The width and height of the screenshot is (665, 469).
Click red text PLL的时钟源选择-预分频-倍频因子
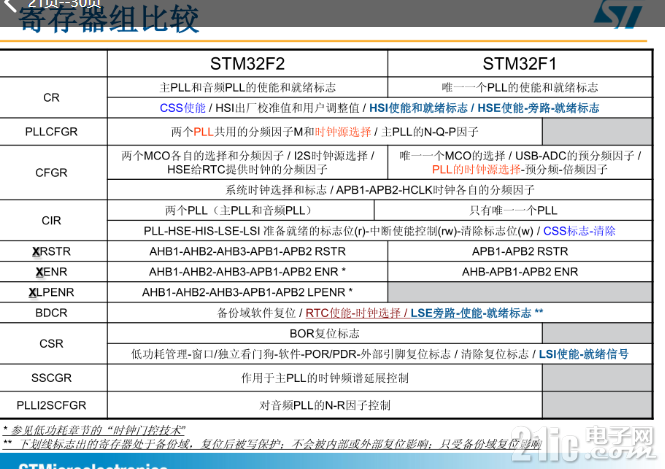pyautogui.click(x=520, y=170)
